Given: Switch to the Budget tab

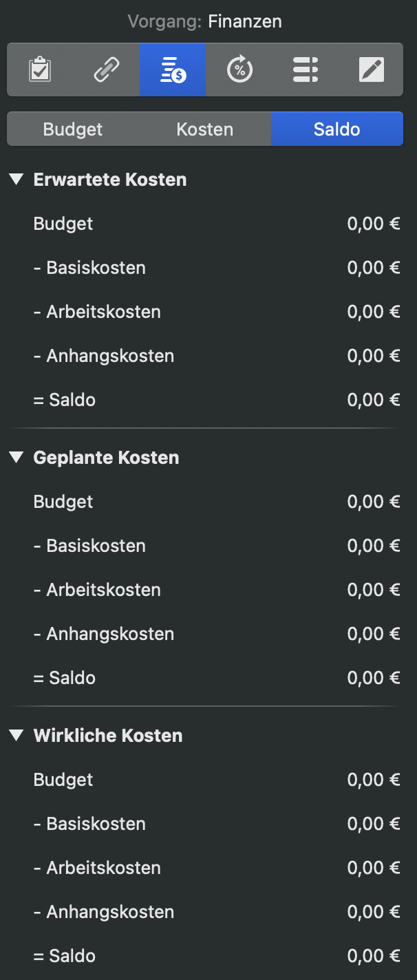Looking at the screenshot, I should coord(72,128).
